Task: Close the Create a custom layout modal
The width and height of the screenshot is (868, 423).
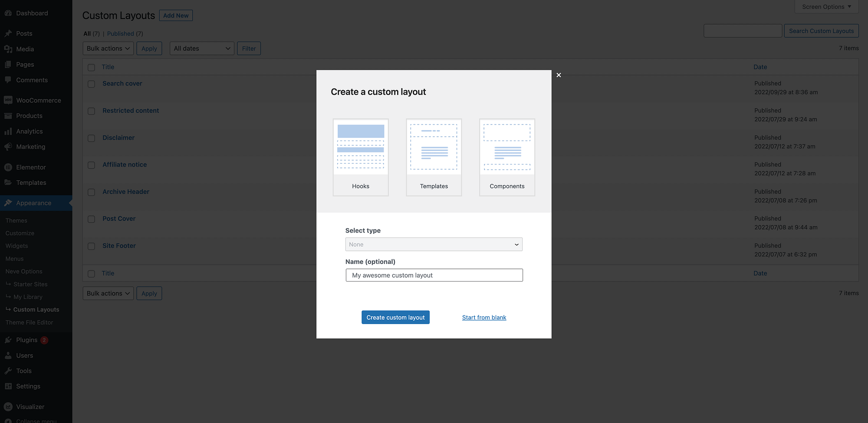Action: [x=559, y=75]
